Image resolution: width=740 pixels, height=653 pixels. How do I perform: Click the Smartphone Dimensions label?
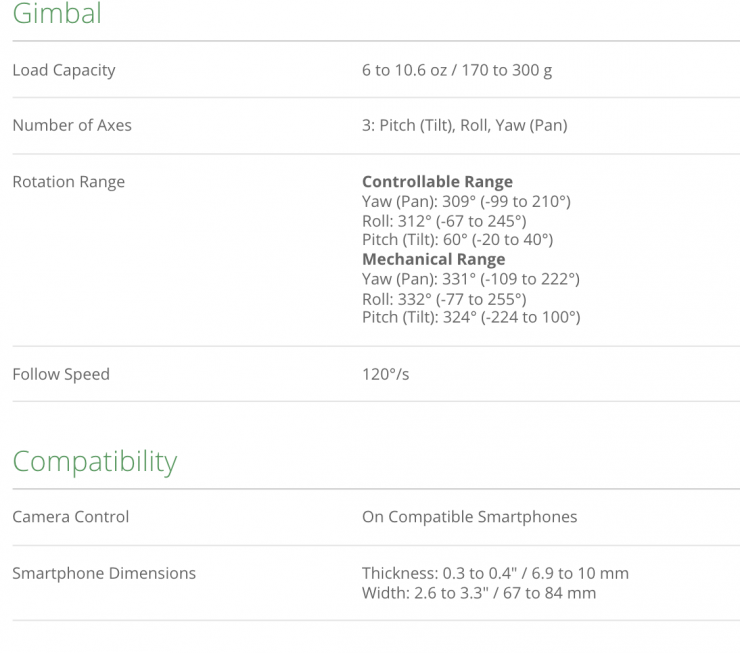(104, 574)
